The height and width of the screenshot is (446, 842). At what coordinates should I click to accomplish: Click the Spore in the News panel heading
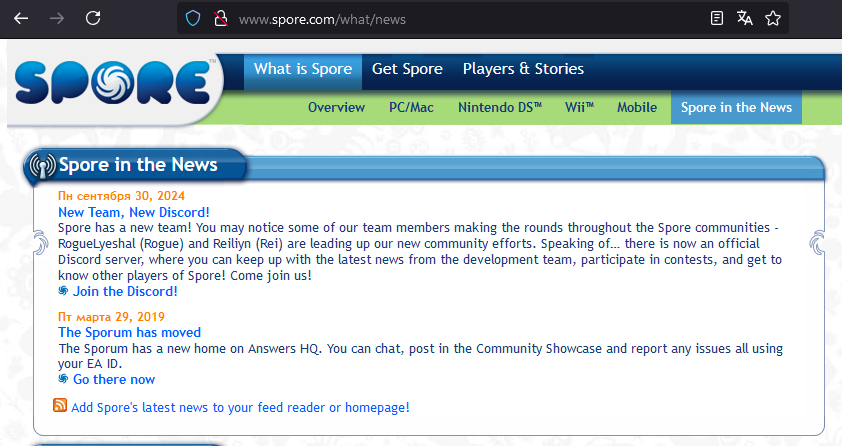coord(138,165)
